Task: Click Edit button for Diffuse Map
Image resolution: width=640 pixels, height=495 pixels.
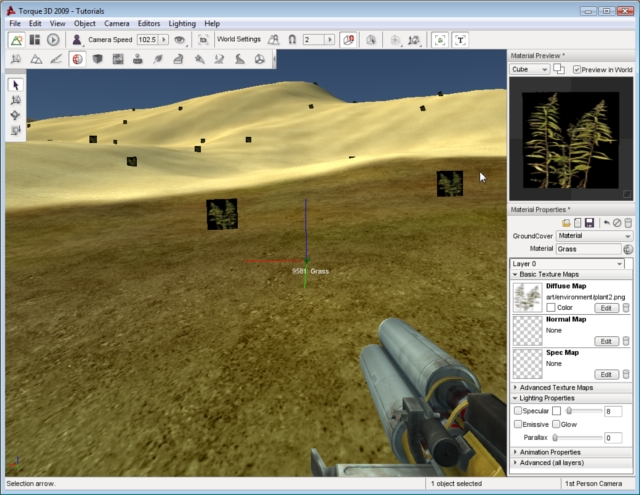Action: point(606,308)
